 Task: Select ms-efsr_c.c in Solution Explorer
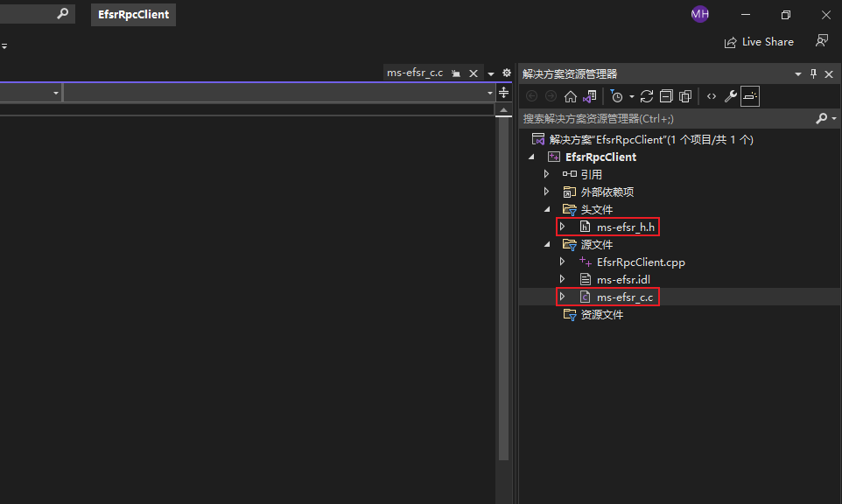pyautogui.click(x=625, y=297)
